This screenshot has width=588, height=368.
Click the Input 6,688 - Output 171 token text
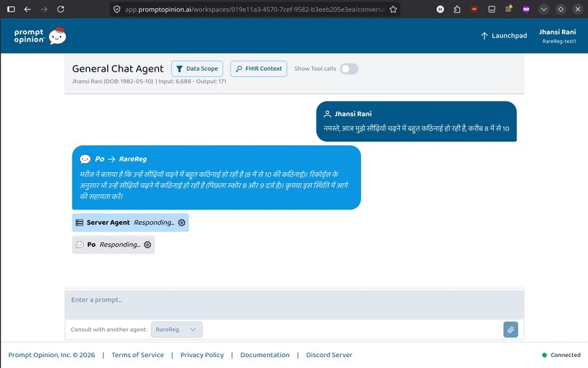[x=193, y=81]
